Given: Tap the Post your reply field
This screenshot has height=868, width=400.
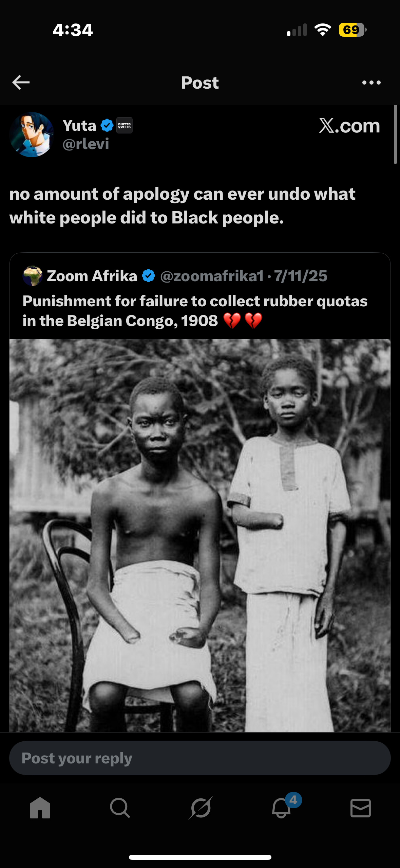Looking at the screenshot, I should pos(200,758).
